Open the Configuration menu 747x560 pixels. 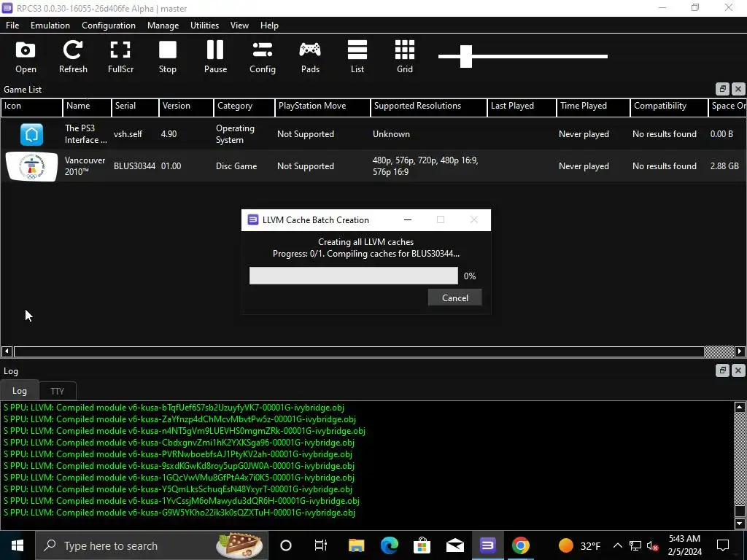[x=109, y=26]
